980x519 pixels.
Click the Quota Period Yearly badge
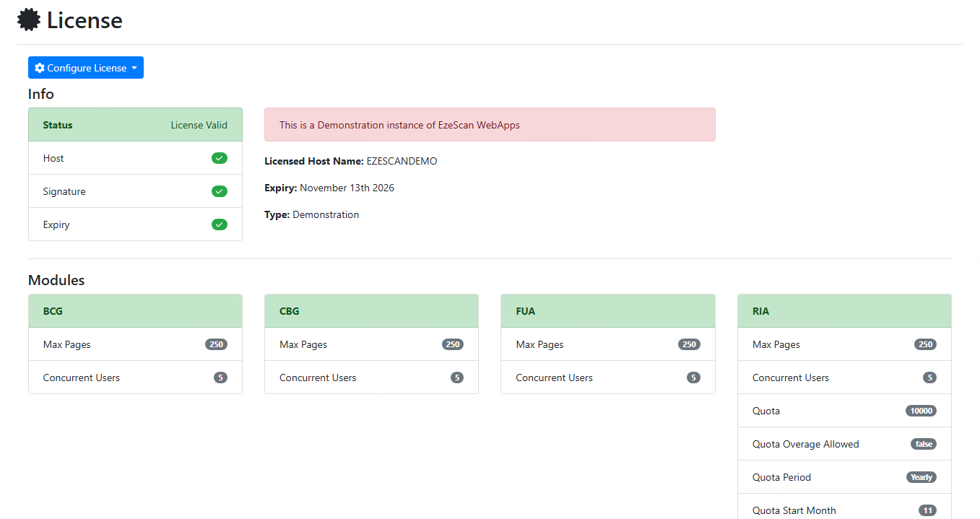pos(922,477)
